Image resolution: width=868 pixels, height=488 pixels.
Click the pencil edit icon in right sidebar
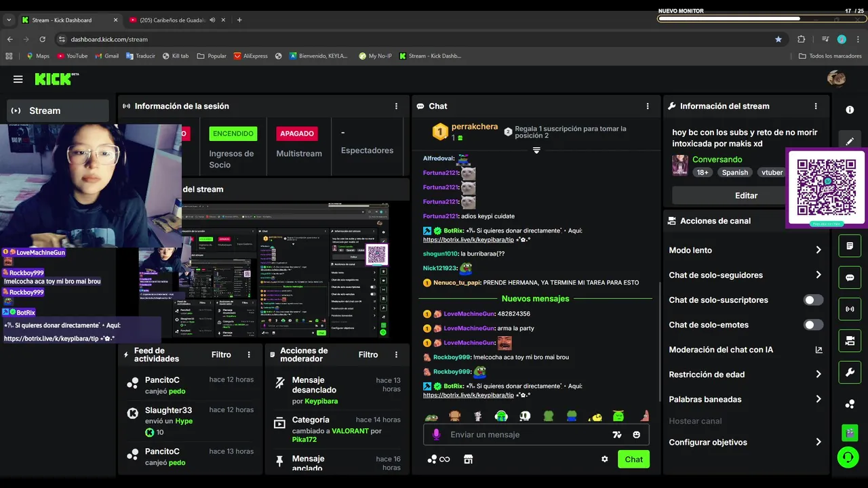tap(850, 141)
